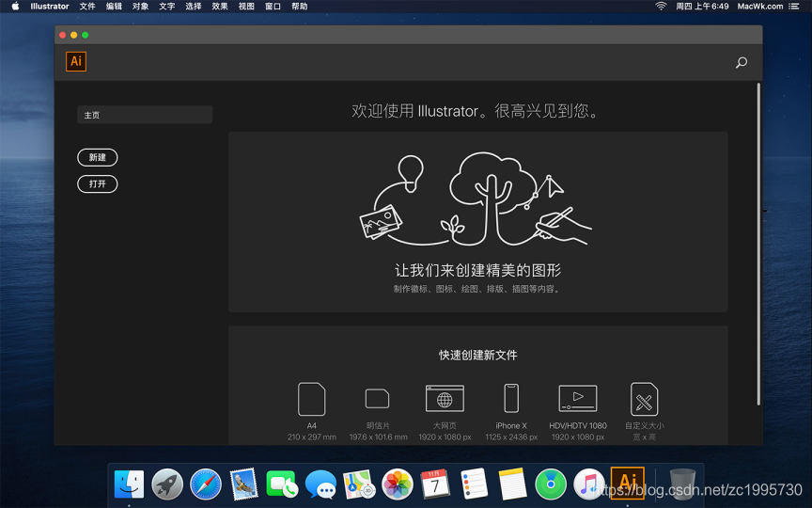Screen dimensions: 812x508
Task: Open Photos in the dock
Action: point(398,484)
